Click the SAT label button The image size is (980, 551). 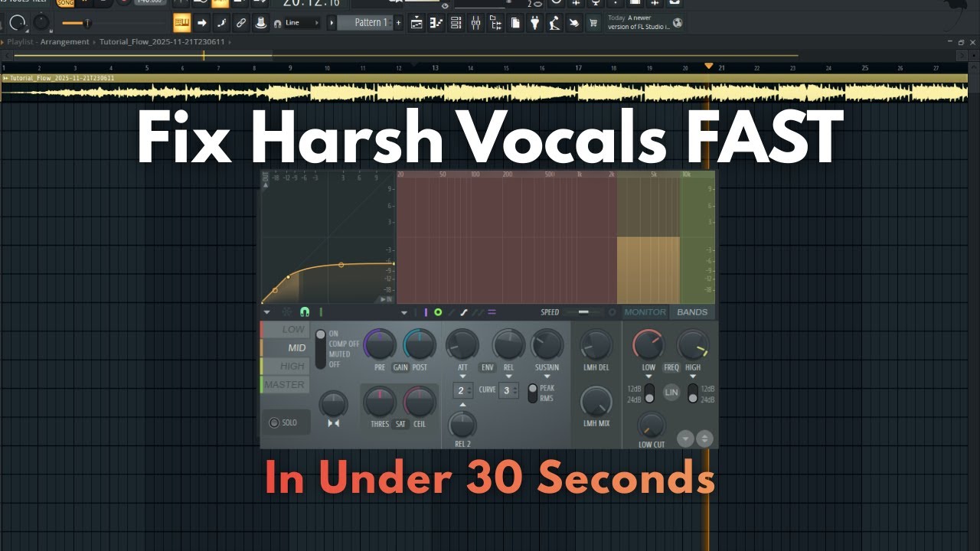400,424
